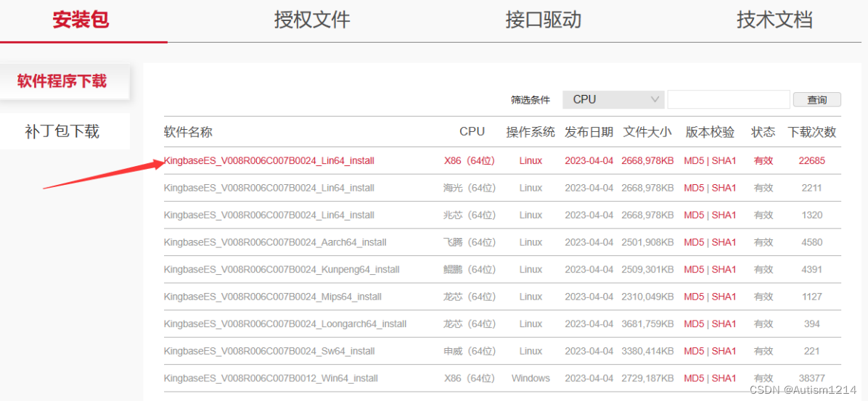Viewport: 868px width, 401px height.
Task: Click the 2501,908KB file size cell
Action: click(647, 242)
